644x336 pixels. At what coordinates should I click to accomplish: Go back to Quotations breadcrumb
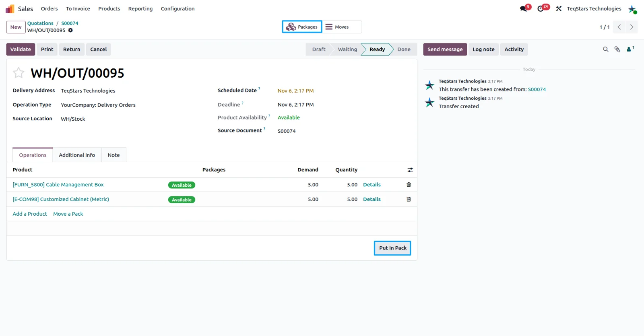(x=40, y=23)
